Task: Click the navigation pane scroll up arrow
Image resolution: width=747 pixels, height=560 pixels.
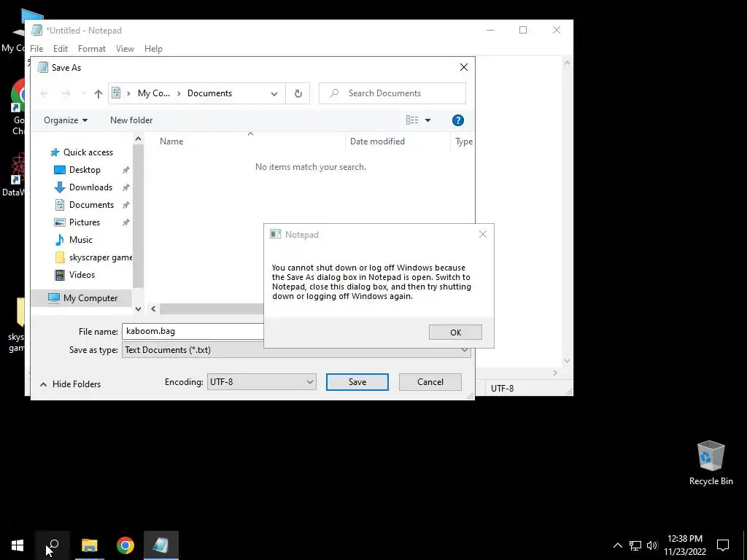Action: [x=138, y=139]
